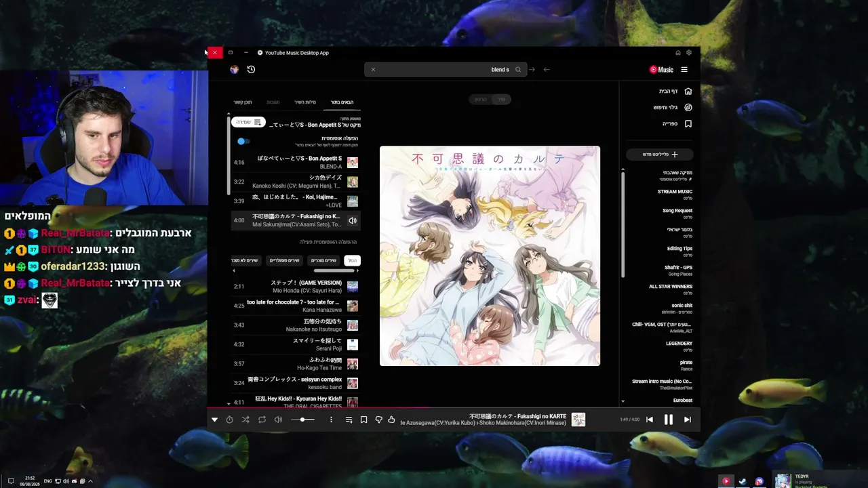Screen dimensions: 868x488
Task: Add current song to a playlist
Action: 349,420
